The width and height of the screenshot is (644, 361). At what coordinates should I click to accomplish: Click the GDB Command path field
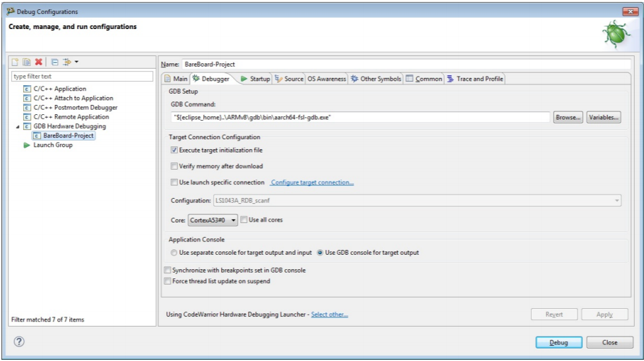pos(361,117)
